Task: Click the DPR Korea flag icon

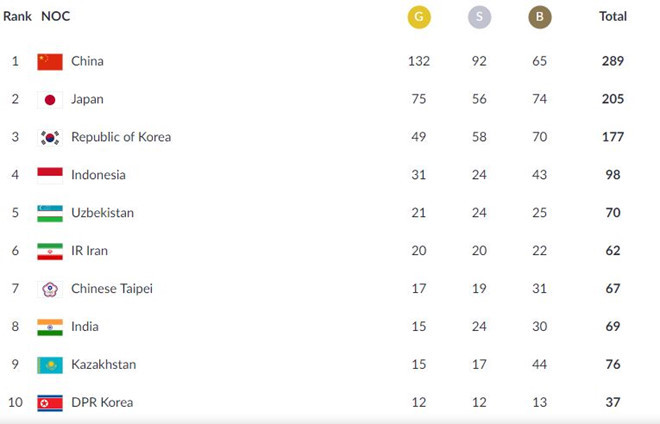Action: [x=50, y=403]
